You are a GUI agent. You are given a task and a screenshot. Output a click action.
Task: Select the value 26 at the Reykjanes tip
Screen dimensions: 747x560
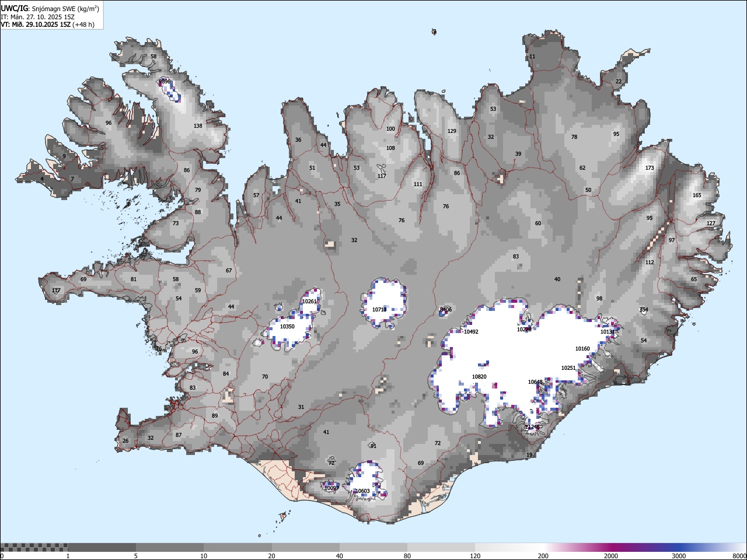coord(125,441)
